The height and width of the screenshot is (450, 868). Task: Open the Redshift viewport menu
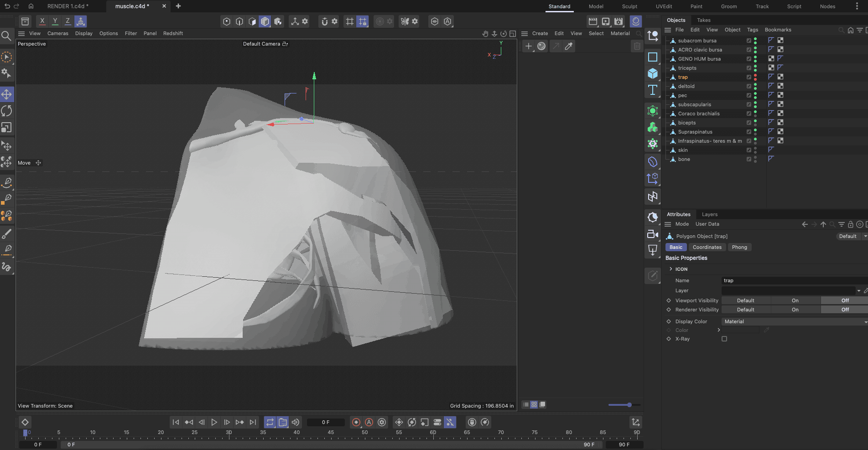[173, 33]
